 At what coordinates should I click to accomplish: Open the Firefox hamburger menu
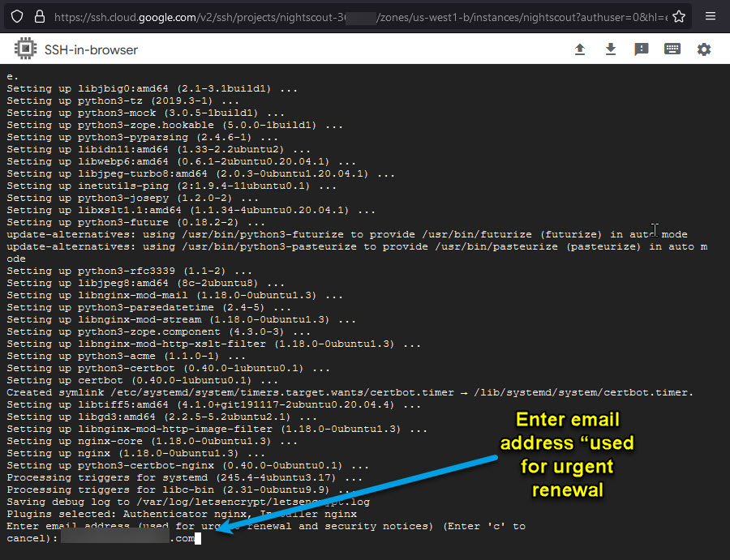[x=711, y=16]
